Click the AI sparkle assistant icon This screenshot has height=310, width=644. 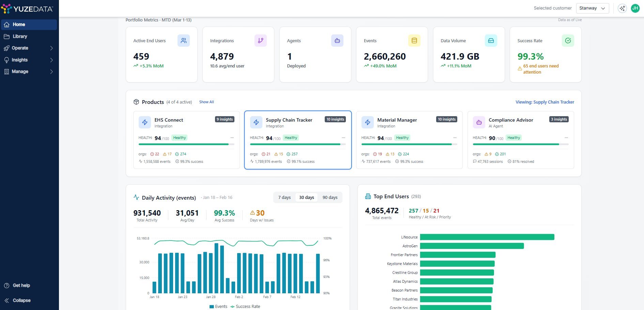622,8
